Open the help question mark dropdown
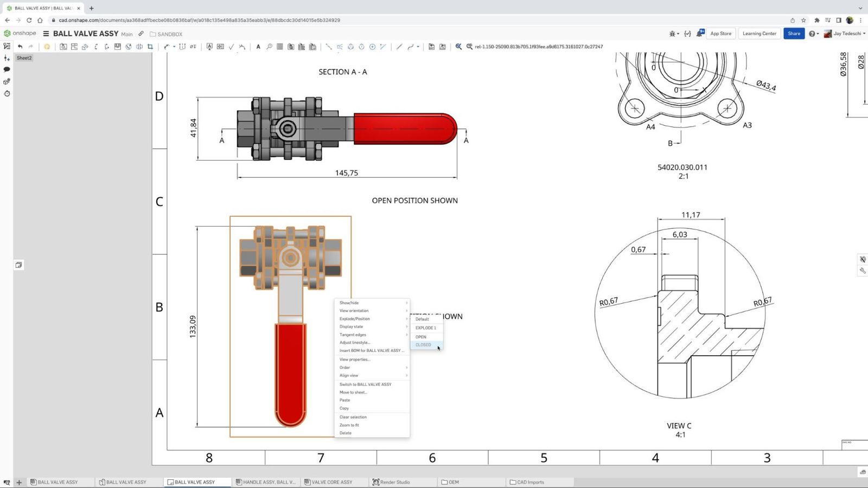The height and width of the screenshot is (488, 868). (813, 34)
